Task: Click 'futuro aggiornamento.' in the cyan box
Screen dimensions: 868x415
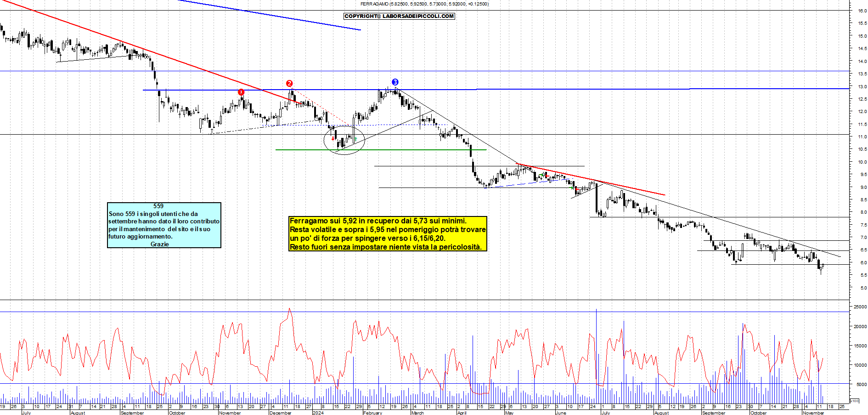Action: [141, 237]
